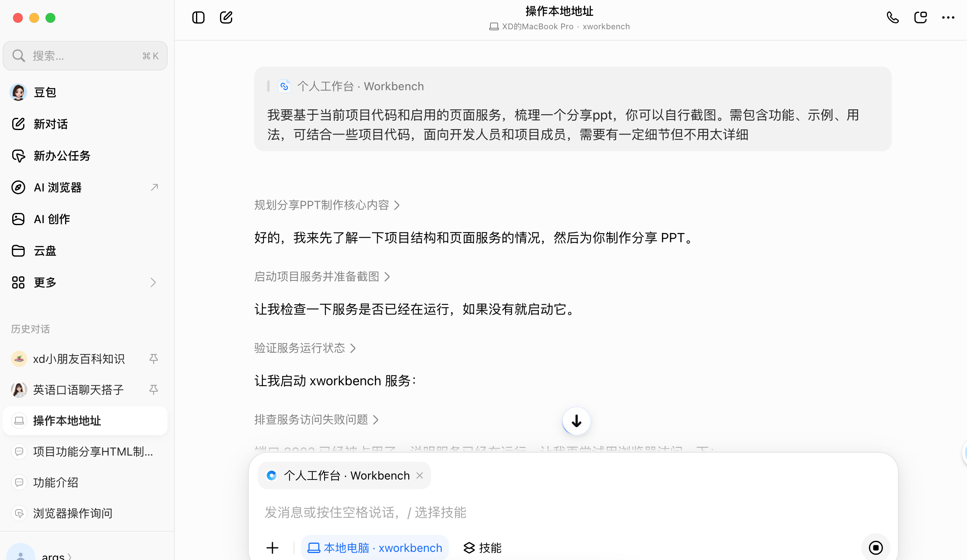The height and width of the screenshot is (560, 967).
Task: Click the new conversation compose icon
Action: click(226, 17)
